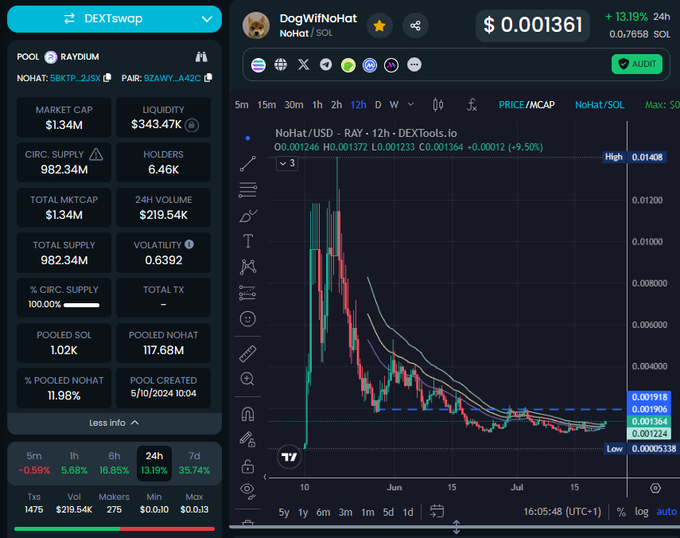Open the indicators fx menu
680x538 pixels.
click(x=472, y=104)
